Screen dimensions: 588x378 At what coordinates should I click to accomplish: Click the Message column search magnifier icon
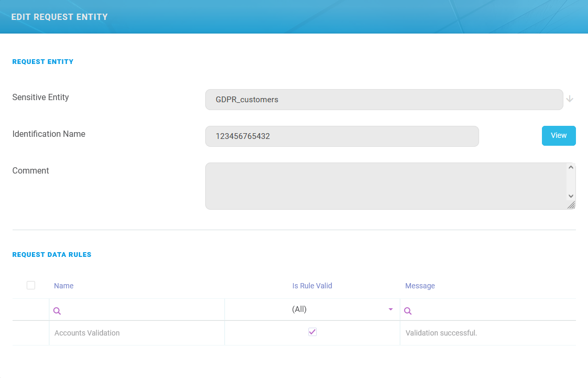[x=408, y=311]
